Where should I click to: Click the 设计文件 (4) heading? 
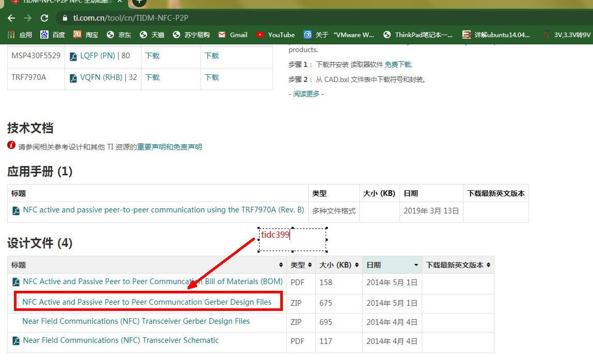40,243
